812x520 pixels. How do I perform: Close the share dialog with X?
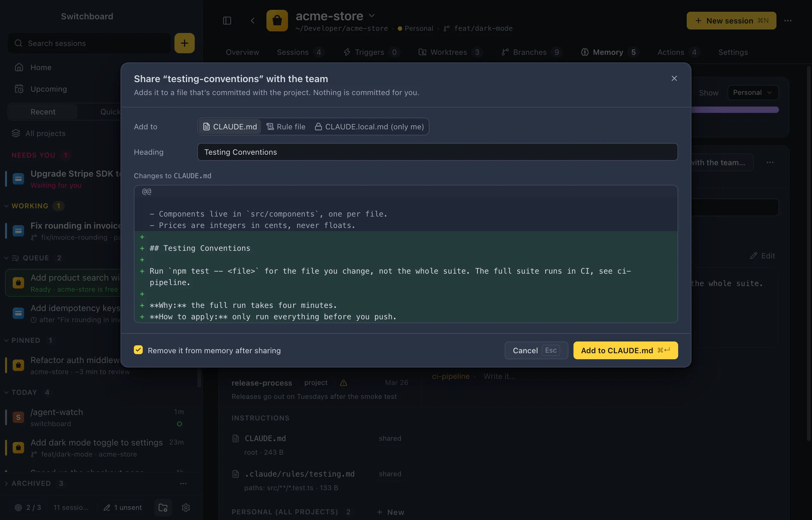click(x=674, y=78)
